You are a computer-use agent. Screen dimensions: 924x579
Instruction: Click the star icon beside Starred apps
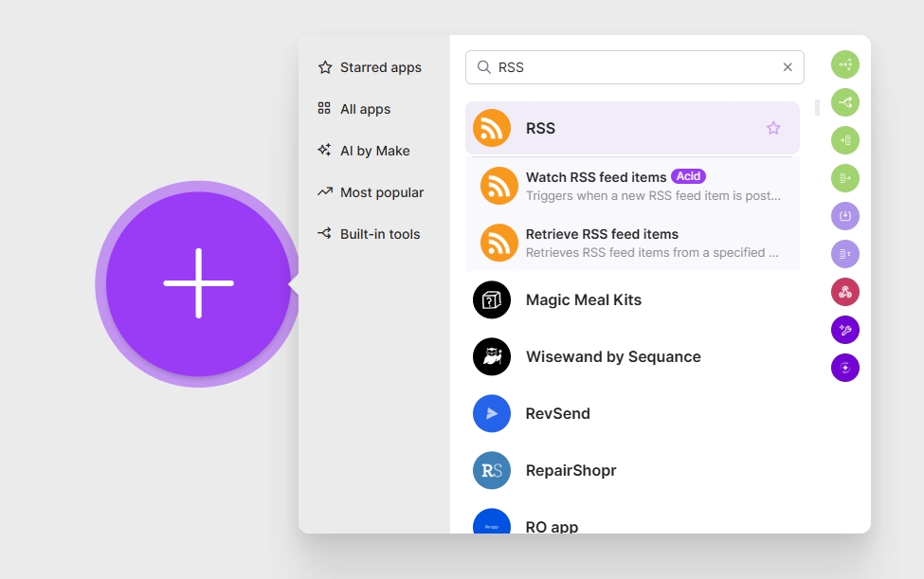(325, 67)
